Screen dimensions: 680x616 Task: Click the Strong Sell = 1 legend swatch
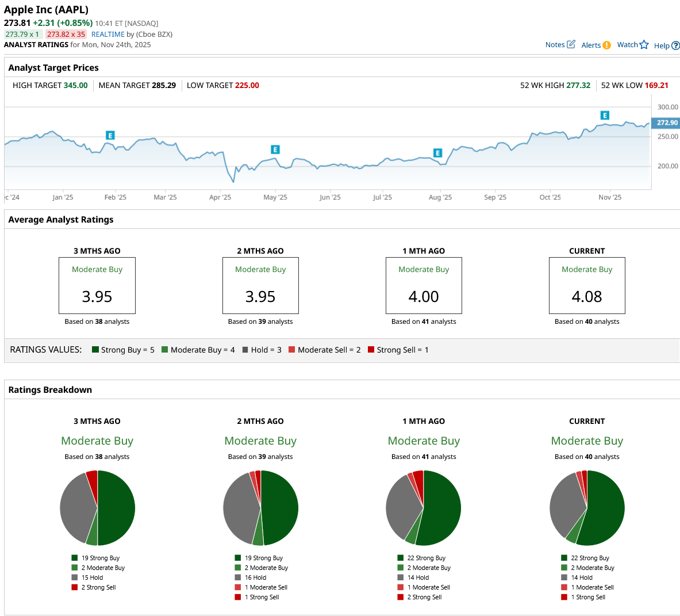coord(371,350)
